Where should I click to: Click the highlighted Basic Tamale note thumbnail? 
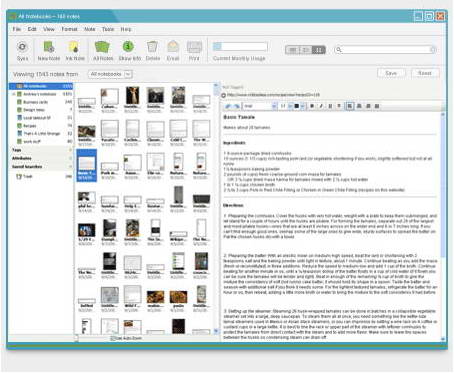87,165
